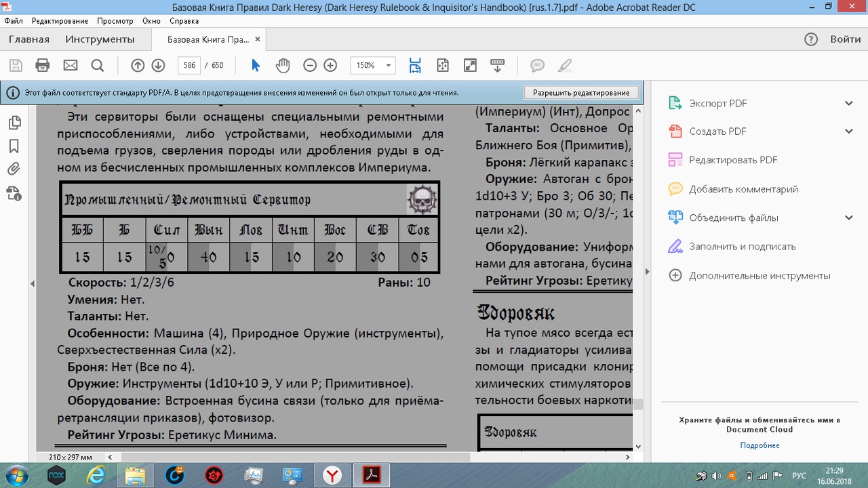Open the Windows Start button
868x488 pixels.
coord(16,476)
